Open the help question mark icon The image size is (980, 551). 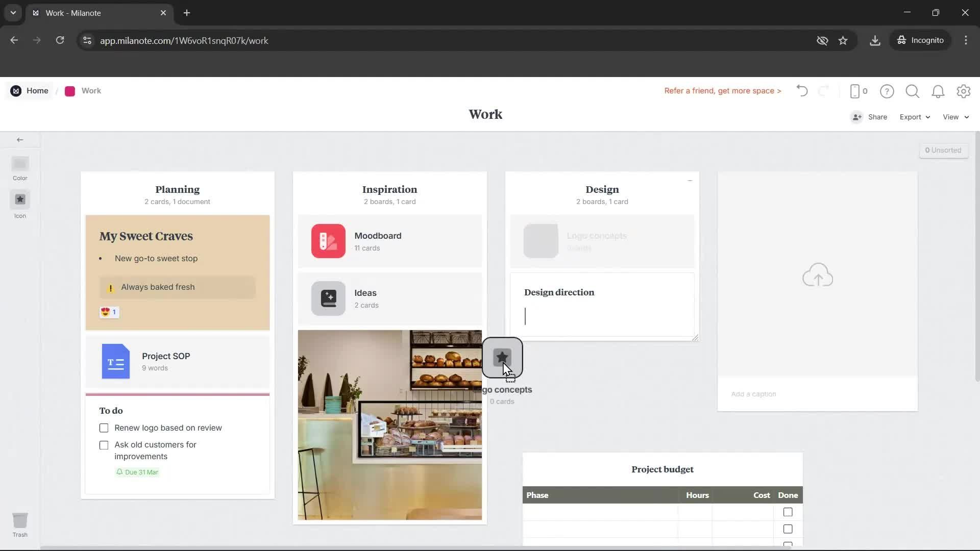click(887, 91)
